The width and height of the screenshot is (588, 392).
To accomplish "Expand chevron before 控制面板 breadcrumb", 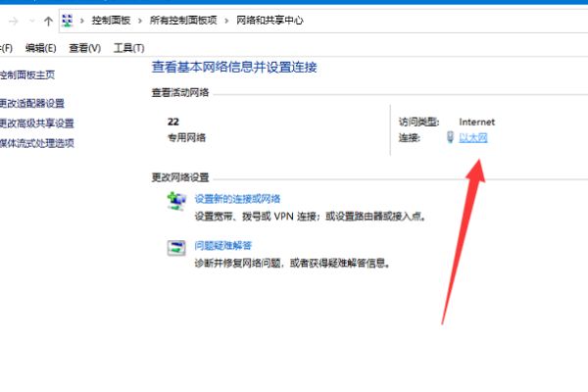I will (x=81, y=21).
